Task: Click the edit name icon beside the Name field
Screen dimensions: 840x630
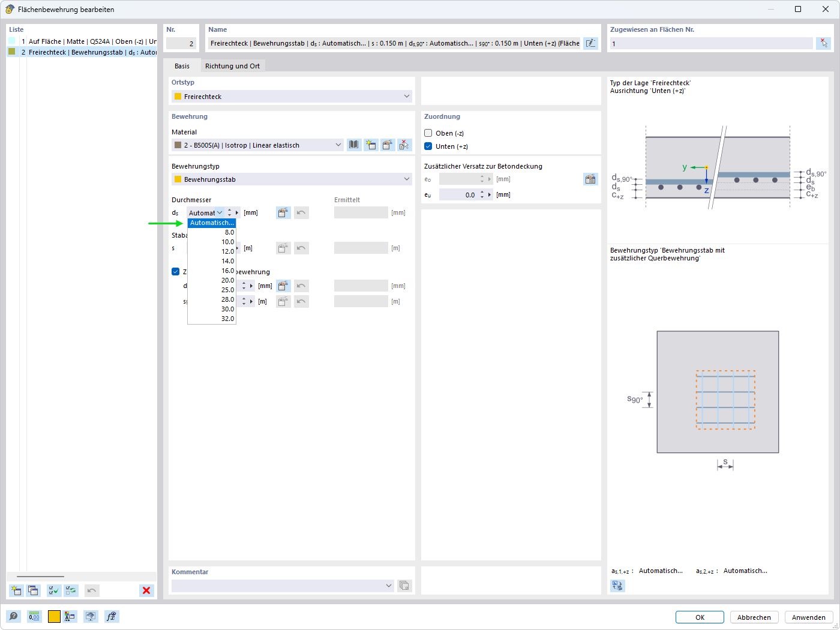Action: coord(591,43)
